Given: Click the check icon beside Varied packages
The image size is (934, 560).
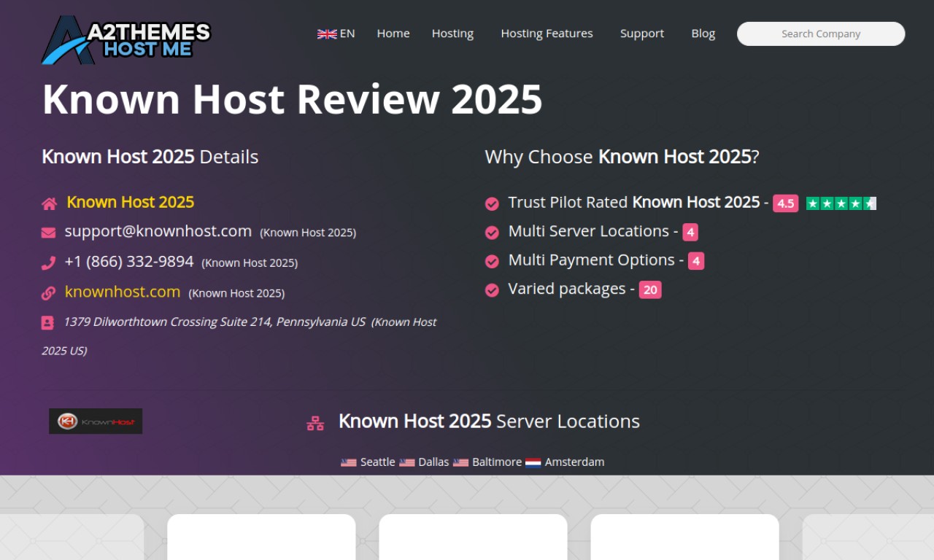Looking at the screenshot, I should (492, 290).
